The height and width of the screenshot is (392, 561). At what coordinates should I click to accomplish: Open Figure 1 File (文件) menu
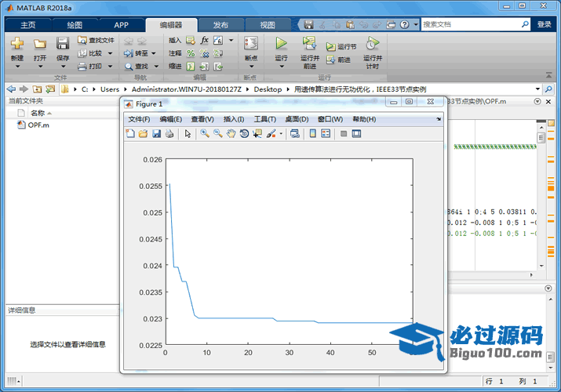(139, 119)
